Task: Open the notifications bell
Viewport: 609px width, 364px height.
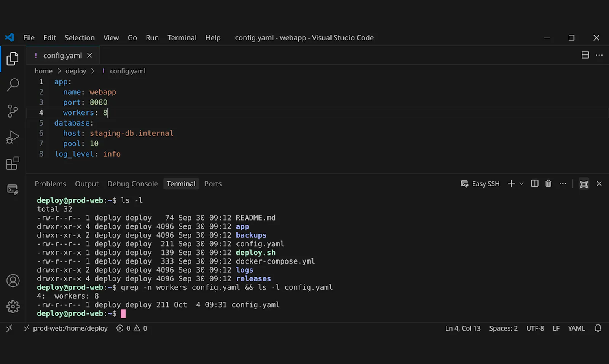Action: click(x=598, y=328)
